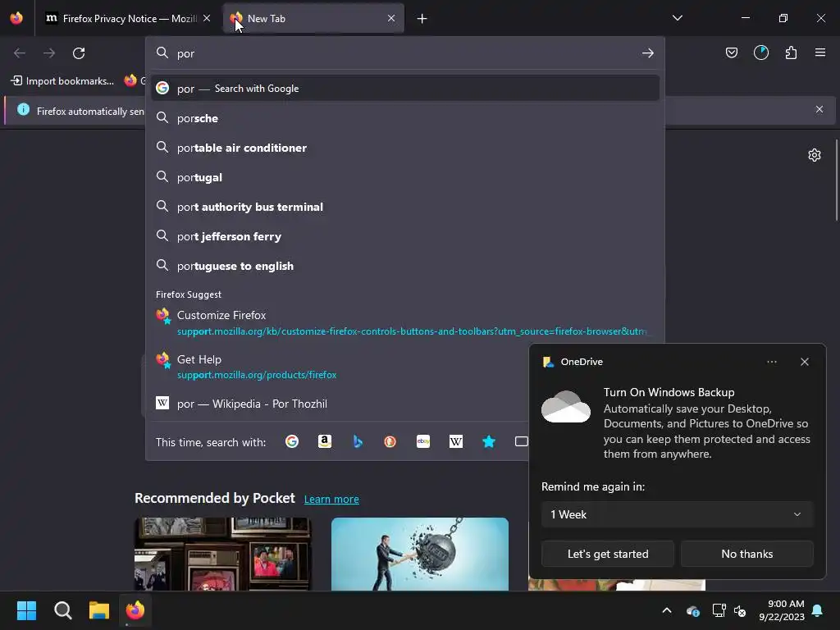840x630 pixels.
Task: Click Import bookmarks in the toolbar
Action: [62, 81]
